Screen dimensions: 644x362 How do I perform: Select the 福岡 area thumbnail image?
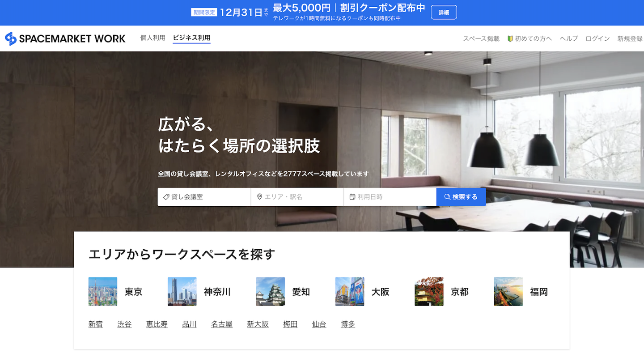pos(508,292)
